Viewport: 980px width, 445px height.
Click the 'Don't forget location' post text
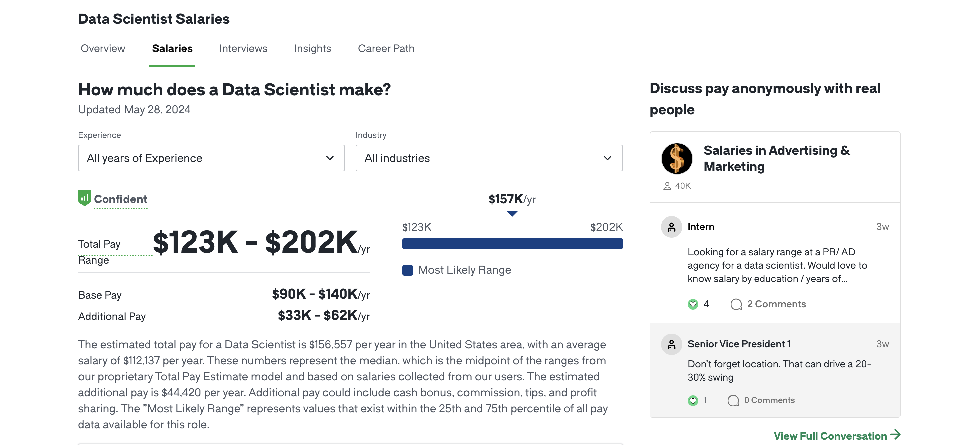pyautogui.click(x=779, y=371)
